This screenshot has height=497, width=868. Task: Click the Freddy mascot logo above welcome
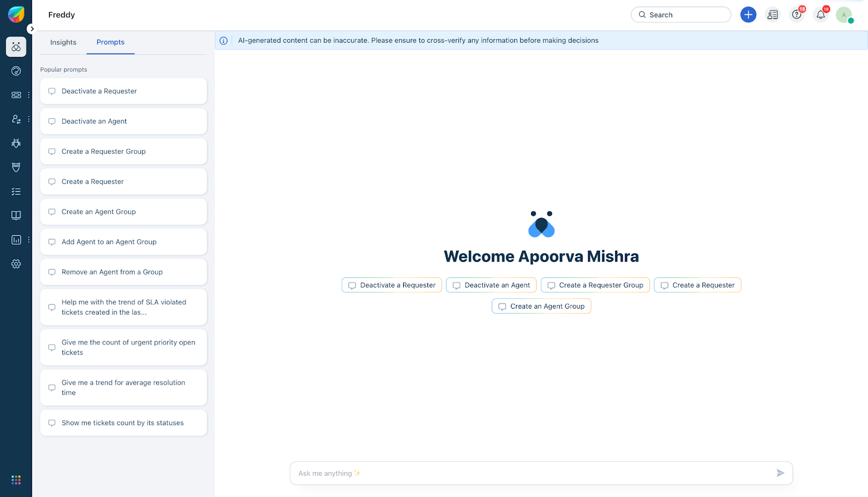click(541, 224)
